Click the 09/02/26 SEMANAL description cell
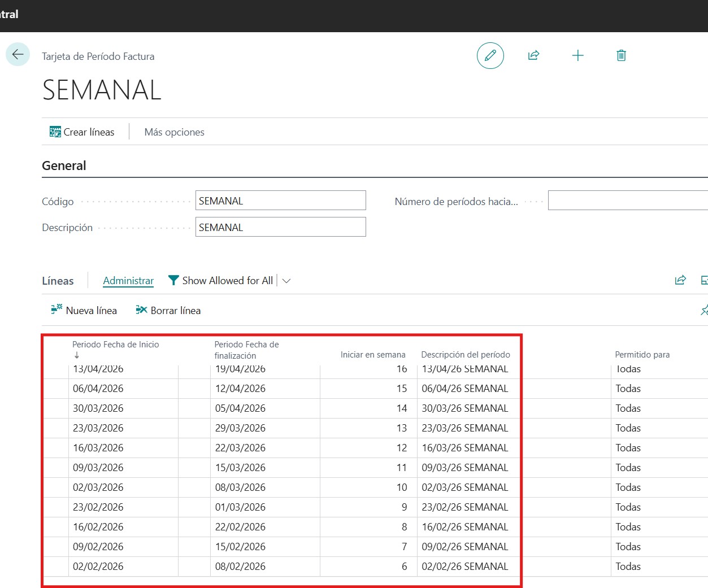Screen dimensions: 708x588 pyautogui.click(x=464, y=547)
